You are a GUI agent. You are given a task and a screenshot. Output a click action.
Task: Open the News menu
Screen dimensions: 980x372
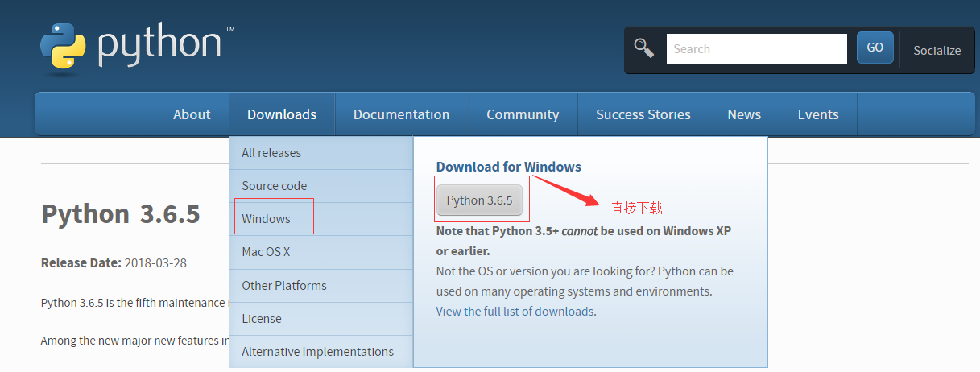pos(744,114)
